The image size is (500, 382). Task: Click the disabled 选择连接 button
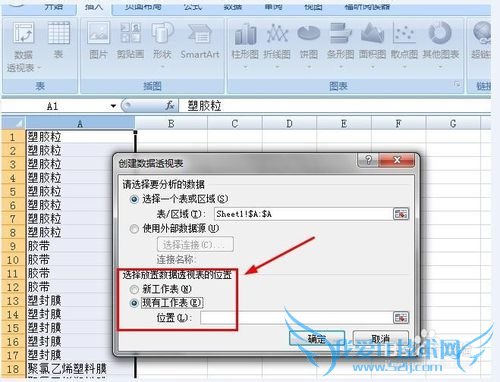(195, 245)
